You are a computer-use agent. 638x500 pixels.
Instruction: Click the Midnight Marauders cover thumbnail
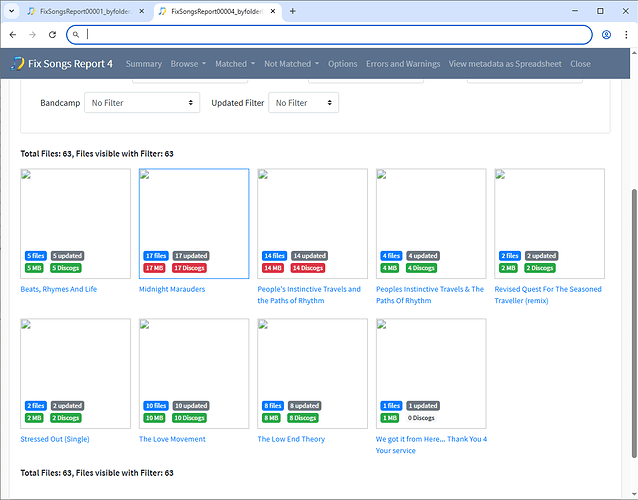point(194,224)
